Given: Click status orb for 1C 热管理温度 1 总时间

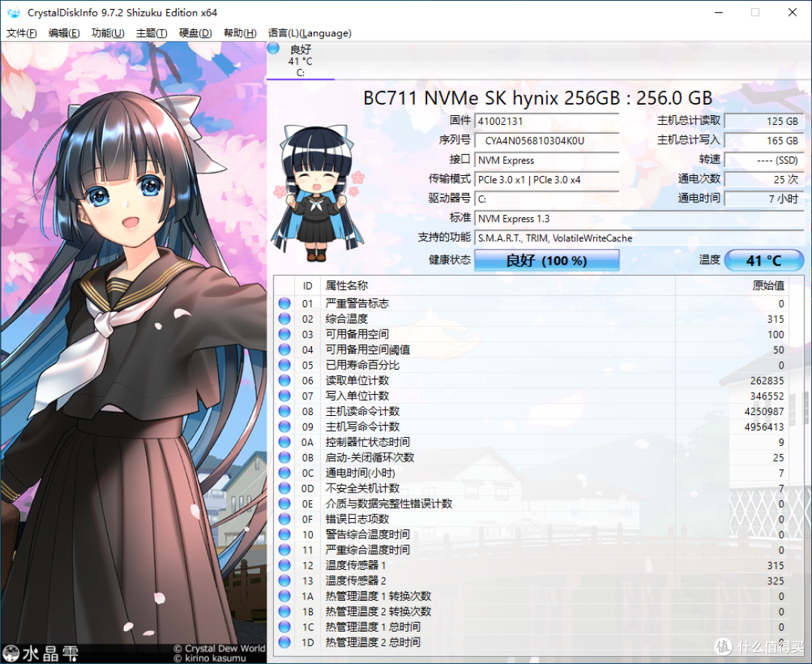Looking at the screenshot, I should [284, 626].
